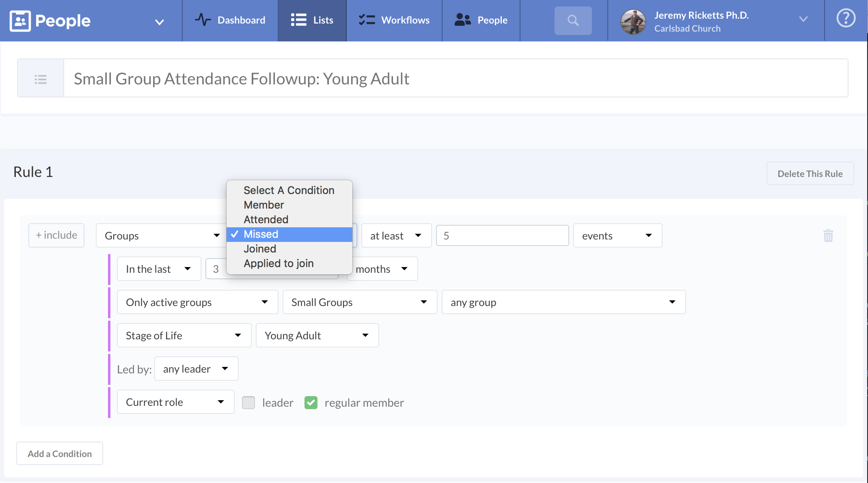This screenshot has width=868, height=483.
Task: Expand the People app switcher chevron
Action: (160, 22)
